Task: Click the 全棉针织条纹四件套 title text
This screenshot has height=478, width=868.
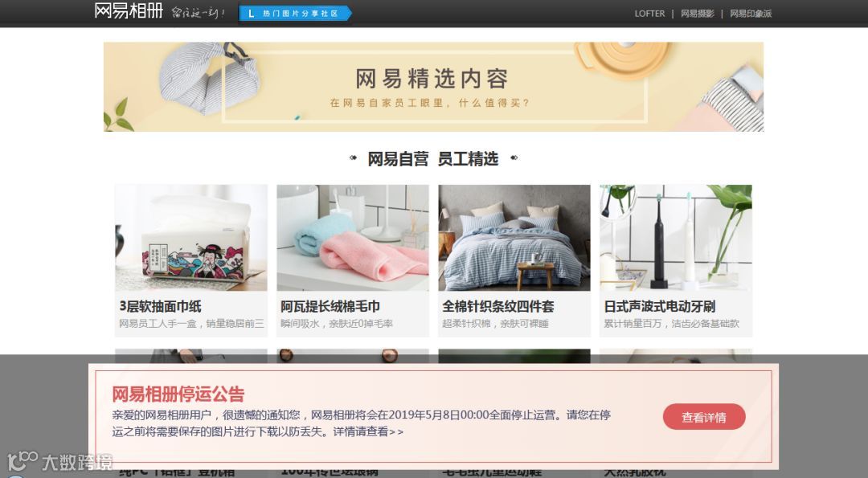Action: (497, 307)
